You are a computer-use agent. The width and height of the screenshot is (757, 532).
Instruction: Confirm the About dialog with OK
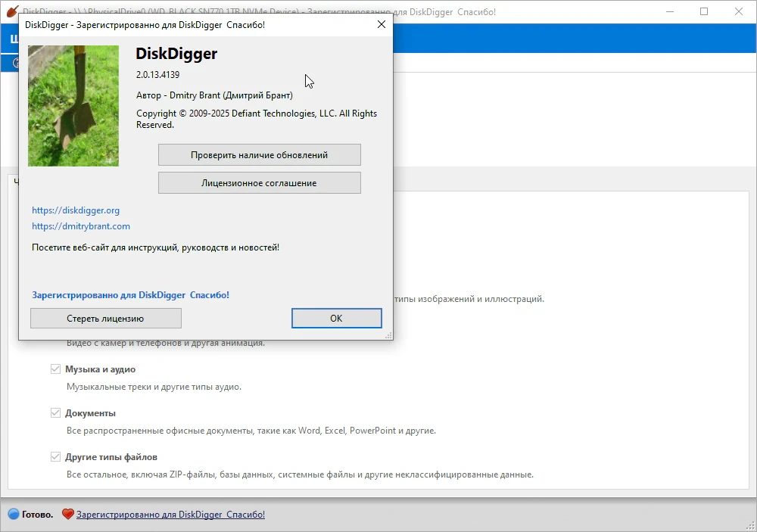click(x=337, y=318)
